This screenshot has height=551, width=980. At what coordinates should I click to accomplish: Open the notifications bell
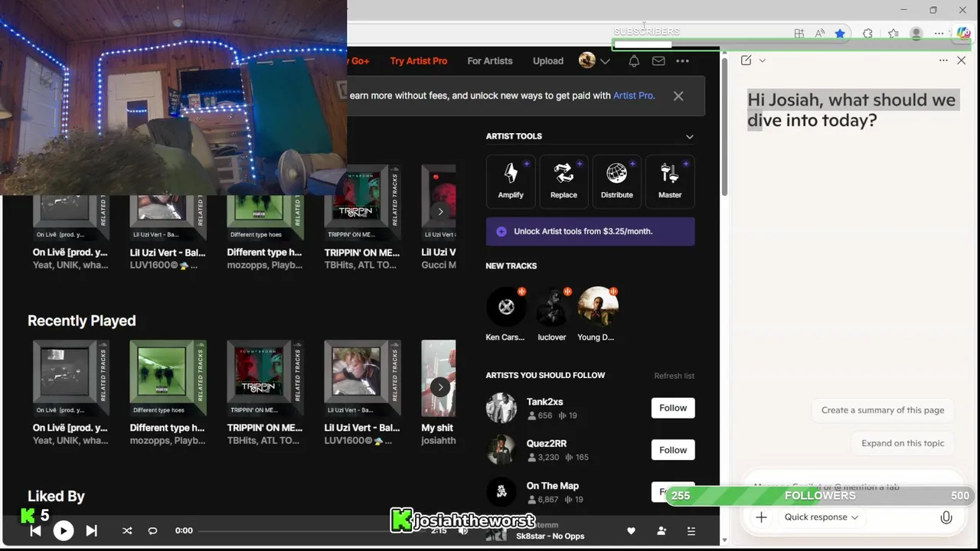tap(634, 61)
